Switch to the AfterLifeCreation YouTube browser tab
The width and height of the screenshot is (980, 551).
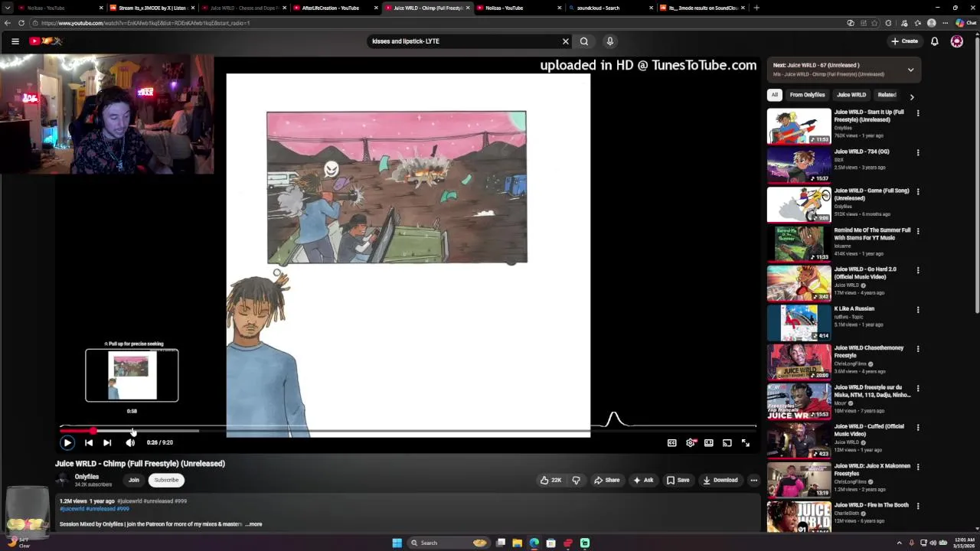pyautogui.click(x=331, y=8)
